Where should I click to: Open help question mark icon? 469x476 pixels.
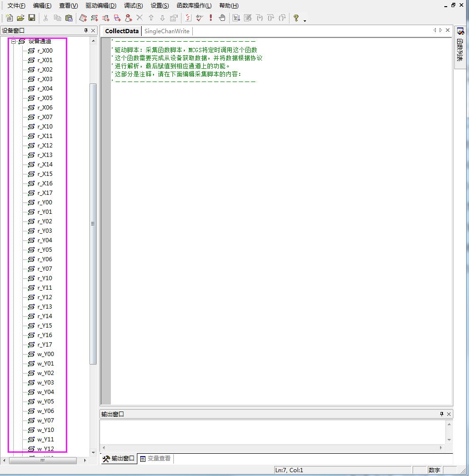click(296, 18)
